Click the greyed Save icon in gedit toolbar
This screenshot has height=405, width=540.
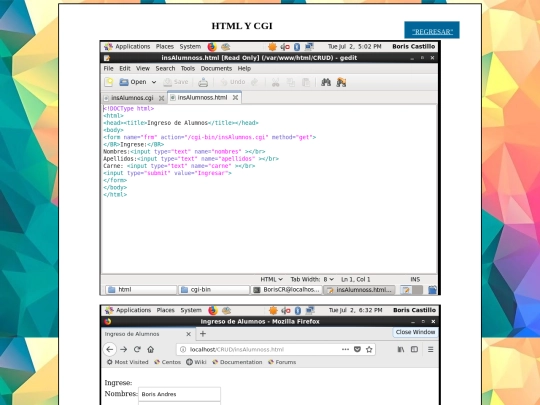(168, 82)
